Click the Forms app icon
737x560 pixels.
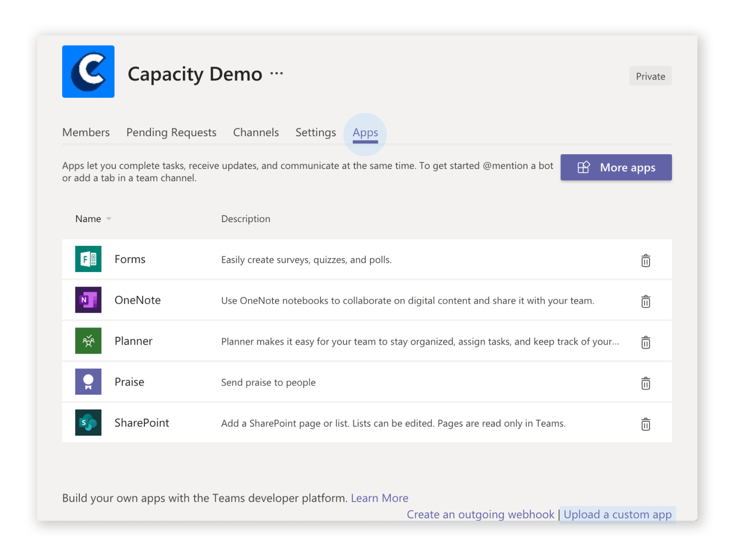[x=88, y=259]
